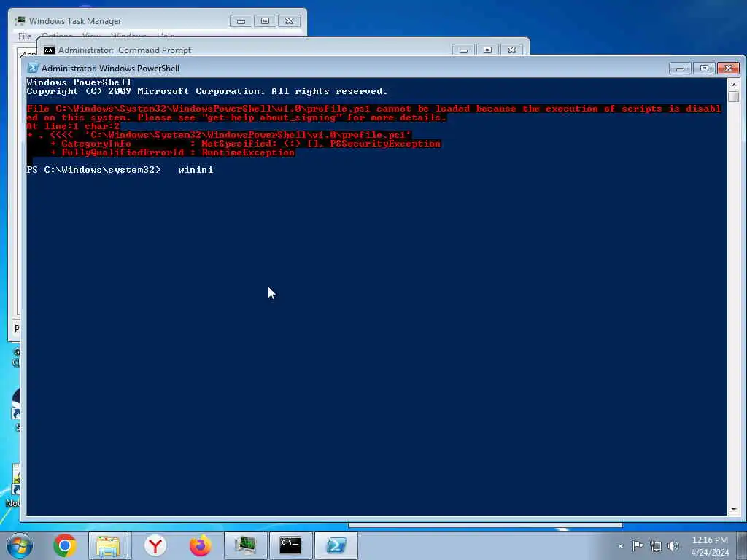Minimize the PowerShell window

tap(680, 69)
